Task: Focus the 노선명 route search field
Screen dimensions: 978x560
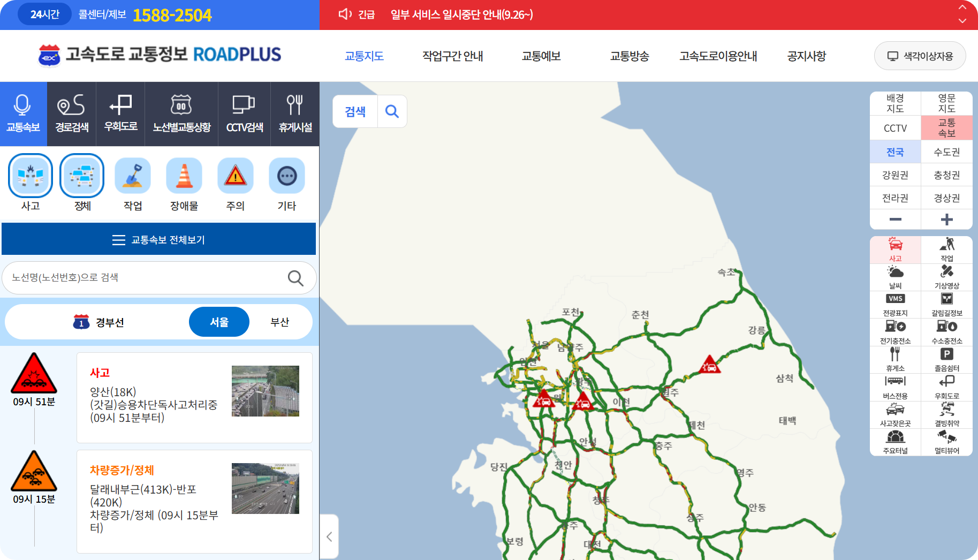Action: tap(159, 277)
